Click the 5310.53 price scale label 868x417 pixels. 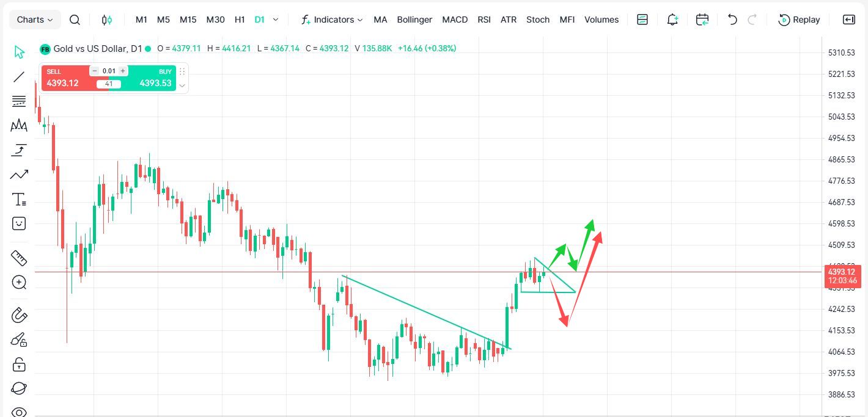pos(841,53)
